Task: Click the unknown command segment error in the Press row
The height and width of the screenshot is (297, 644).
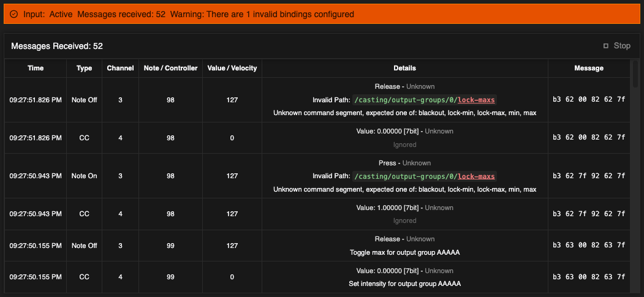Action: [x=404, y=189]
